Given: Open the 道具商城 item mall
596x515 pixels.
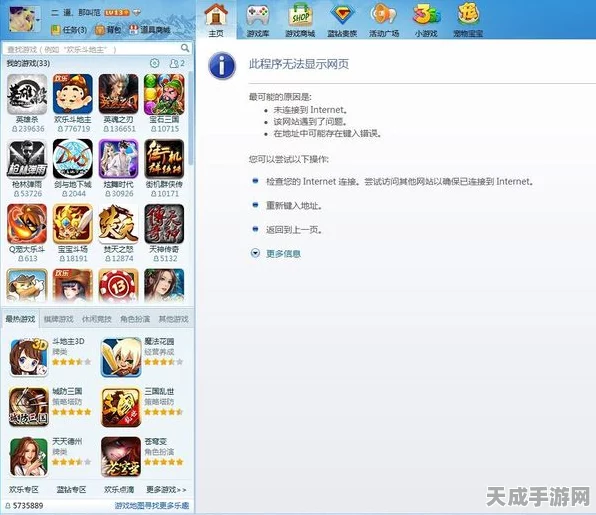Looking at the screenshot, I should point(150,30).
